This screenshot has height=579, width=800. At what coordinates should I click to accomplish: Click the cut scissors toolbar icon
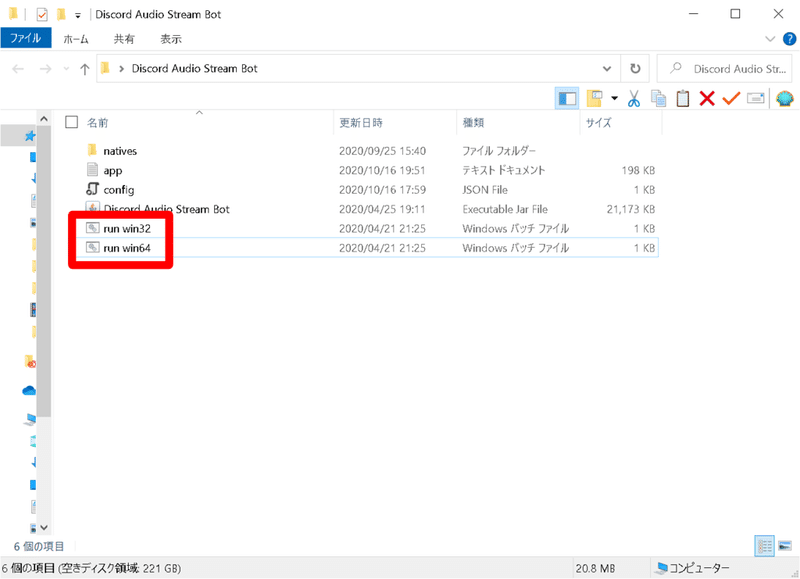tap(634, 98)
